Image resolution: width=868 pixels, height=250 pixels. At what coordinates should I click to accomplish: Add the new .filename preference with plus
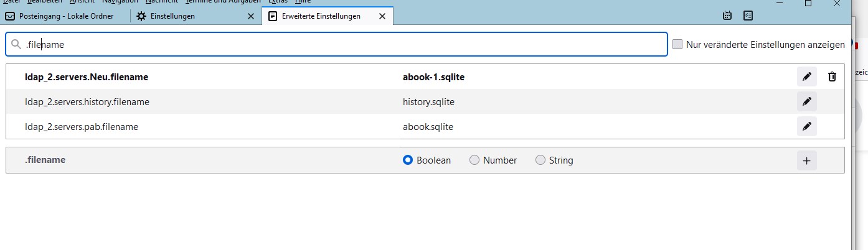(807, 160)
